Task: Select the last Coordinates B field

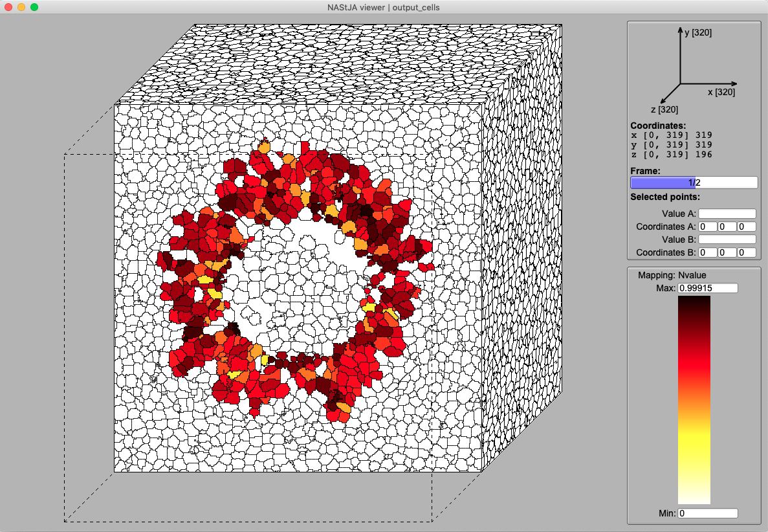Action: pyautogui.click(x=747, y=252)
